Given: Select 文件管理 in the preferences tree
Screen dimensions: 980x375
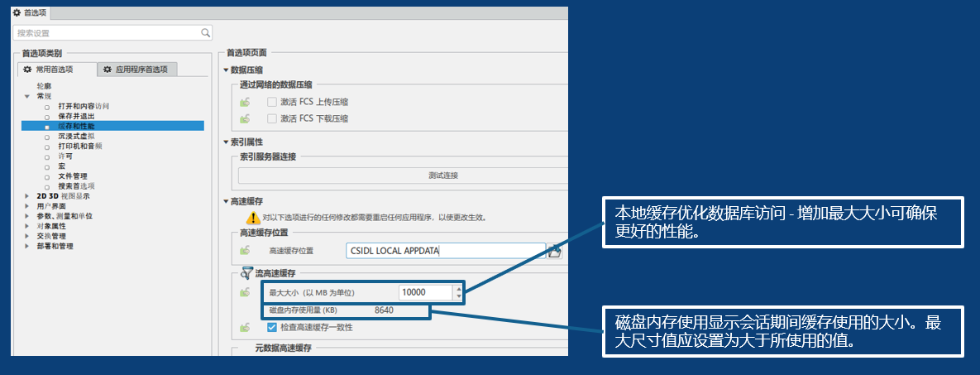Looking at the screenshot, I should point(73,176).
